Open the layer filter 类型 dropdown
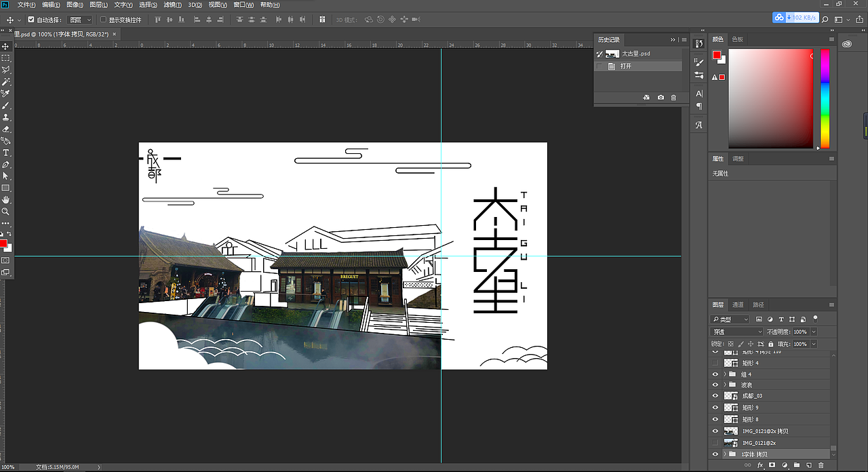Image resolution: width=868 pixels, height=472 pixels. 730,319
